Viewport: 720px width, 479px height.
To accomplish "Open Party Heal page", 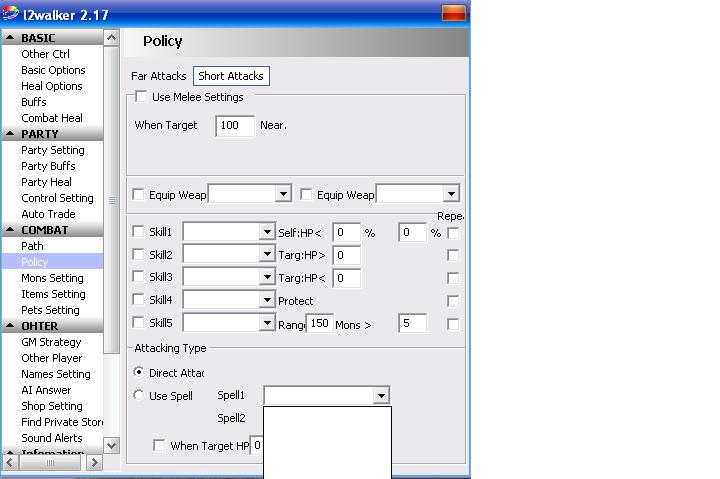I will click(x=46, y=182).
